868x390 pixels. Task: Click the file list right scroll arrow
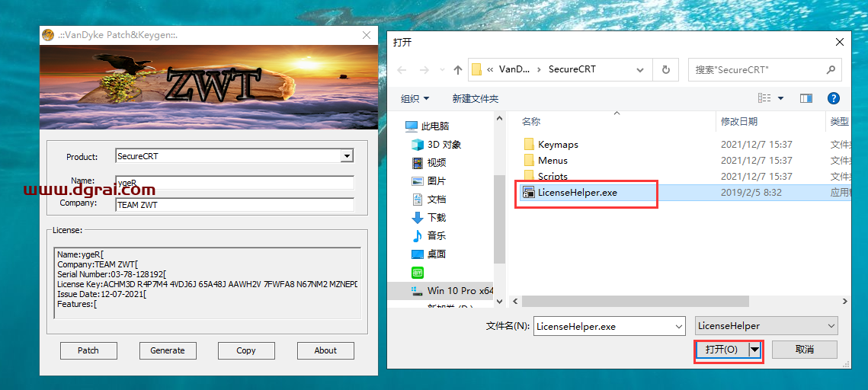[x=844, y=301]
